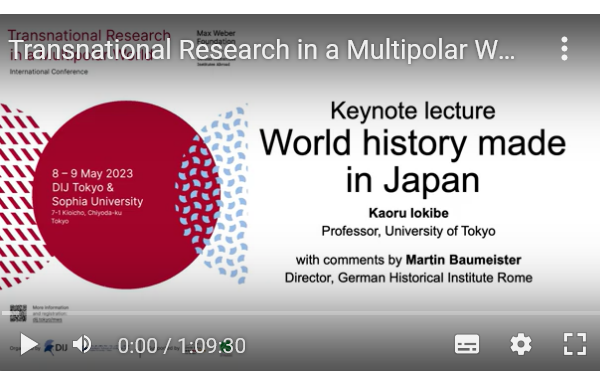Click the DIJ logo on the slide
The height and width of the screenshot is (378, 600).
[x=56, y=347]
